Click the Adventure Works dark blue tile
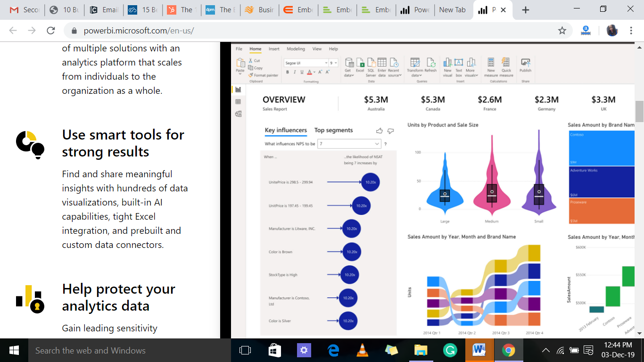 point(602,182)
